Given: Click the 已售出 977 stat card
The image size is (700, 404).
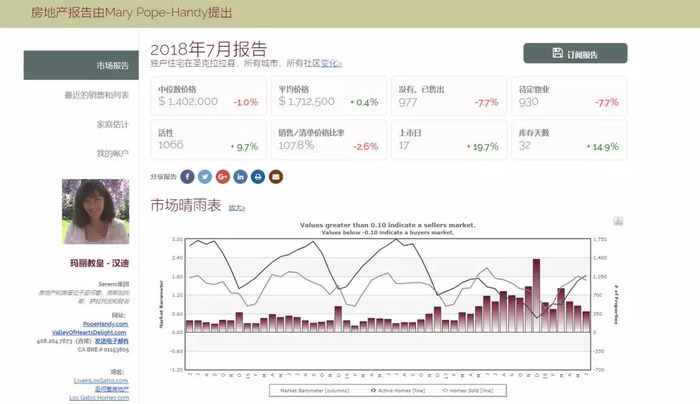Looking at the screenshot, I should 449,96.
